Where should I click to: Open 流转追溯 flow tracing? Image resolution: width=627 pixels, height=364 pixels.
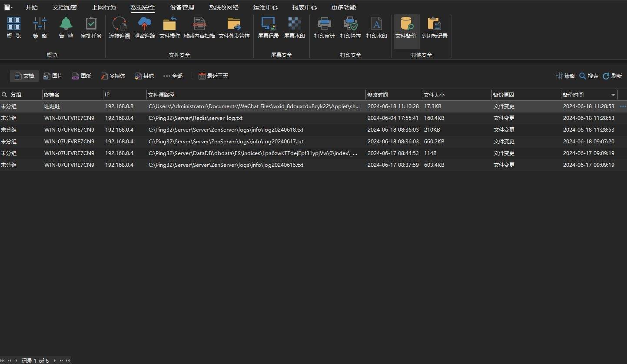click(119, 28)
